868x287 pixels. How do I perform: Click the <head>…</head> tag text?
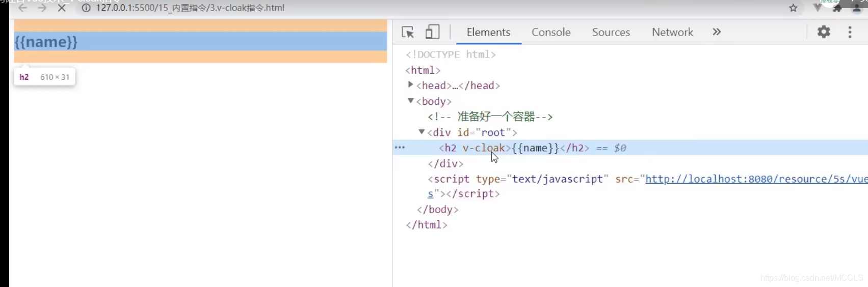(458, 85)
